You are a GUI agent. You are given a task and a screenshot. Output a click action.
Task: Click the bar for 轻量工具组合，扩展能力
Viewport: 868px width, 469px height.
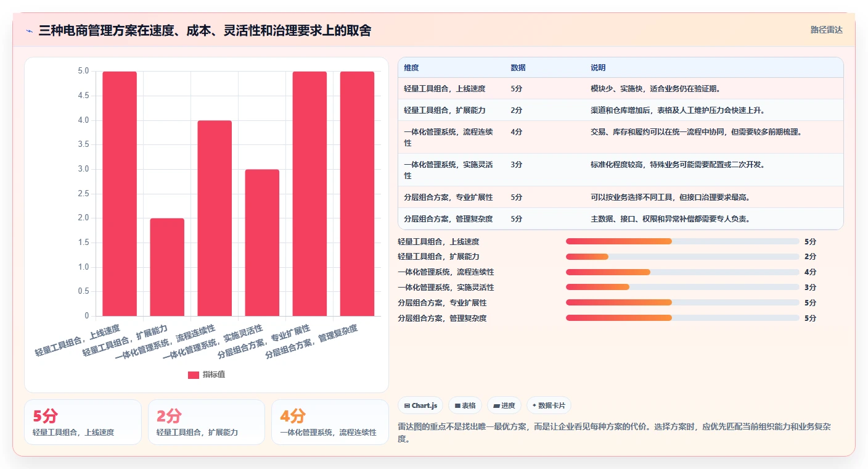click(167, 267)
